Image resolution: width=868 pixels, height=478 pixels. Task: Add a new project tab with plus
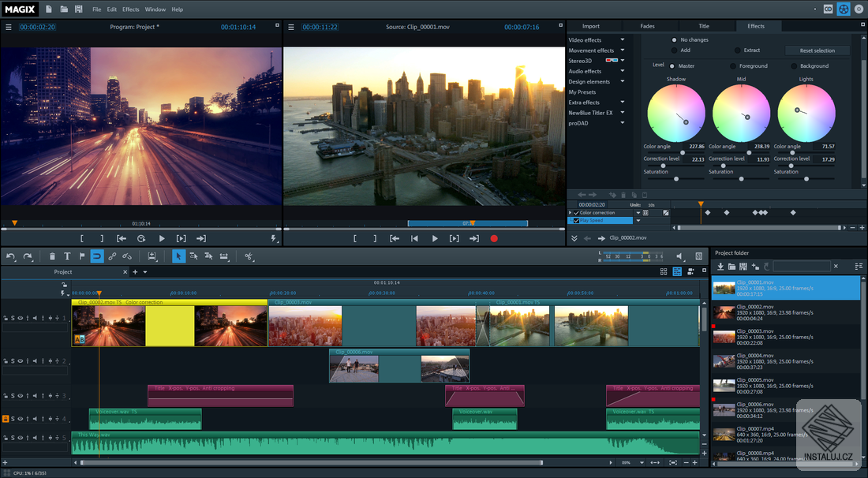coord(134,272)
